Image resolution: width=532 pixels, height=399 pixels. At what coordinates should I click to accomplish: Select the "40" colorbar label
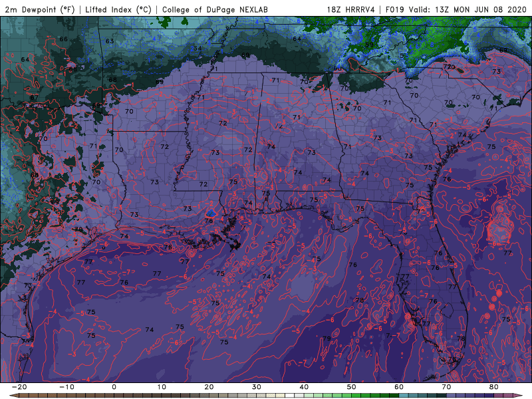pyautogui.click(x=304, y=387)
